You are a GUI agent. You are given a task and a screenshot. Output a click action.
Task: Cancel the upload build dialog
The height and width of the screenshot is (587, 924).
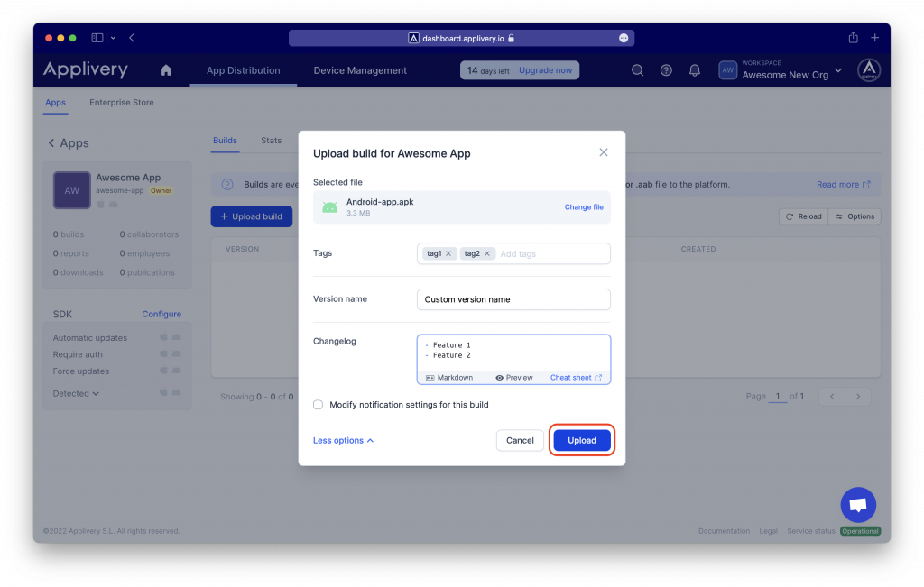[x=520, y=440]
